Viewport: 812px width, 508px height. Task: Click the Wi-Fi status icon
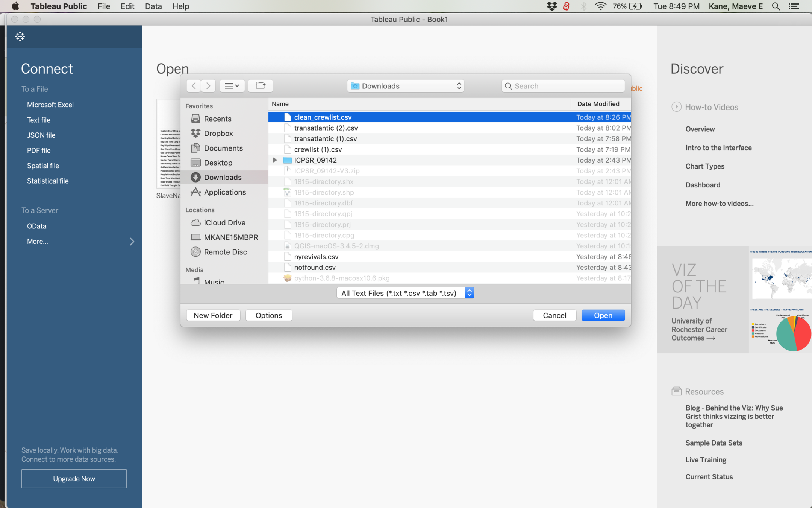point(600,6)
